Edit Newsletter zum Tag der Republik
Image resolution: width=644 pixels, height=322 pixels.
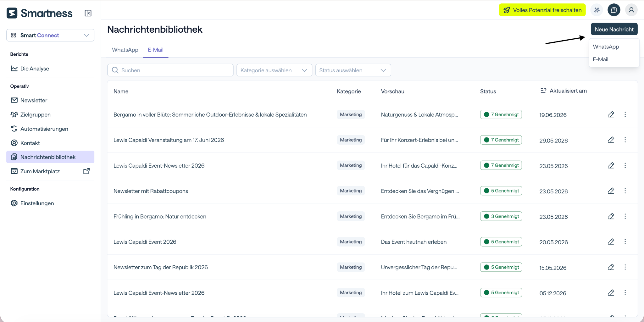(x=611, y=267)
